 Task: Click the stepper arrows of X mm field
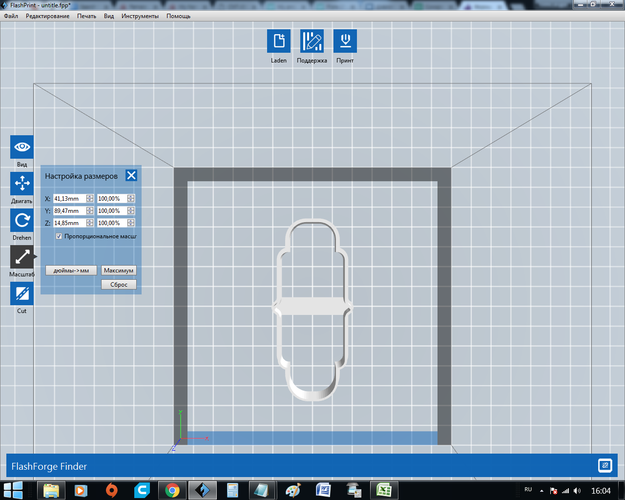[x=90, y=199]
